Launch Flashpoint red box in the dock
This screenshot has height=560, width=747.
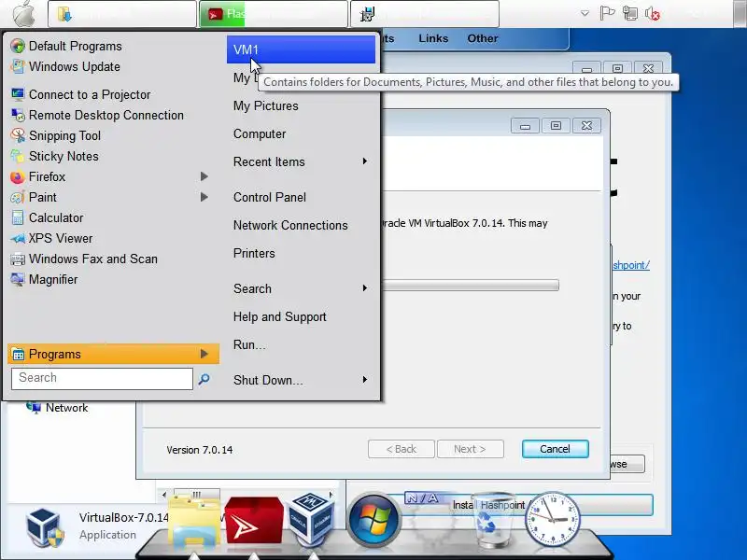click(x=253, y=521)
